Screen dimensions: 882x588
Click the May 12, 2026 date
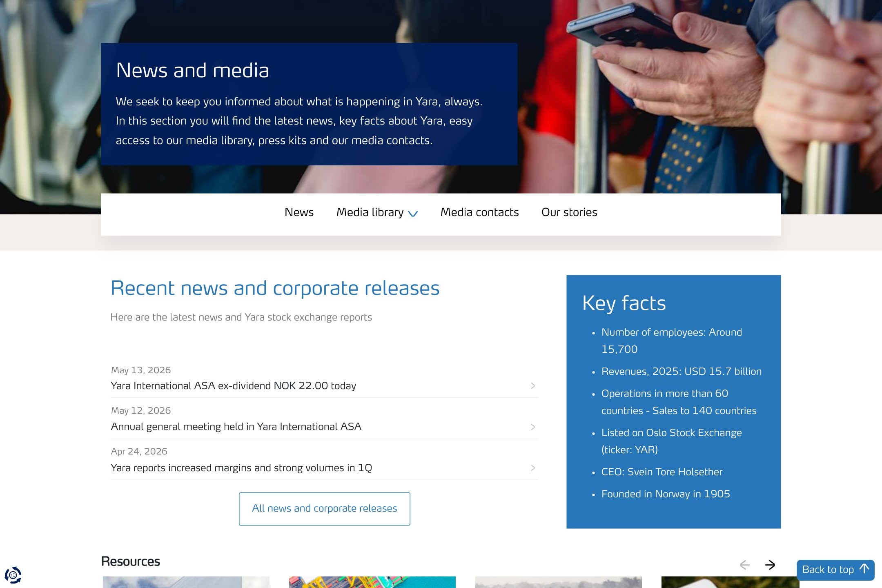point(141,411)
